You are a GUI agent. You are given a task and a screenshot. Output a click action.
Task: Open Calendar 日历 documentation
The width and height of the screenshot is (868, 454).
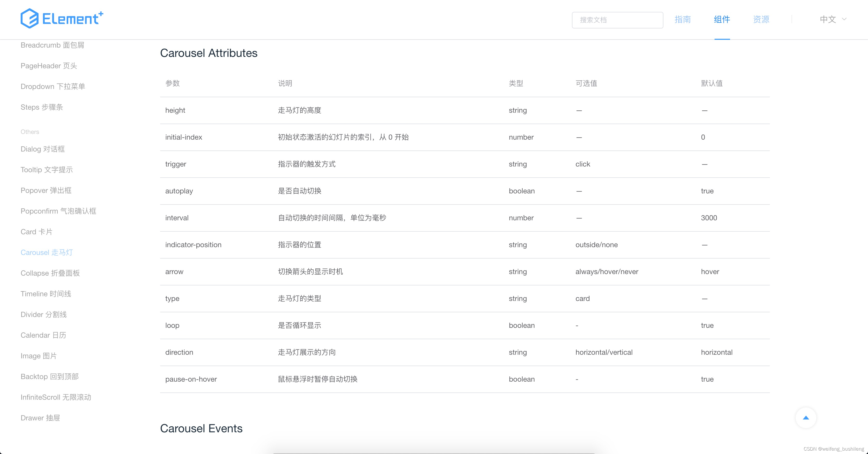[x=43, y=335]
